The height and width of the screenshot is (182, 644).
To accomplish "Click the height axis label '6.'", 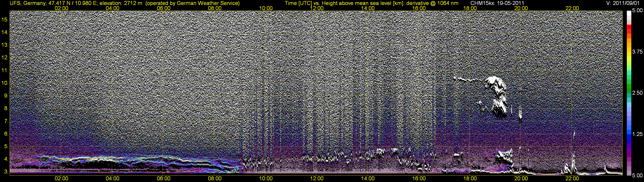I will pyautogui.click(x=6, y=134).
